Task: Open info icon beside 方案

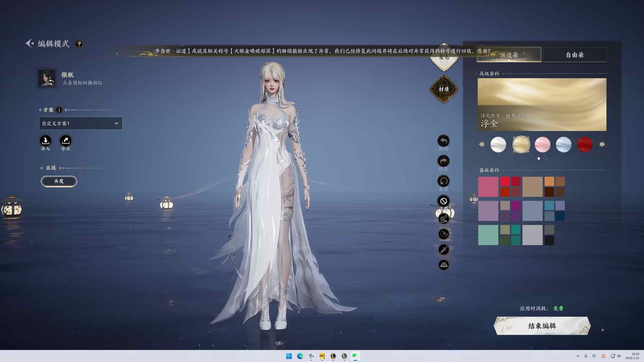Action: pos(59,110)
